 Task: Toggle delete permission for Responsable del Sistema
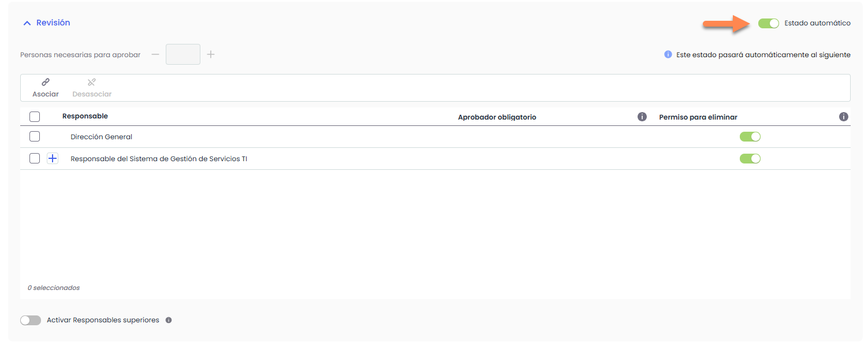(750, 158)
